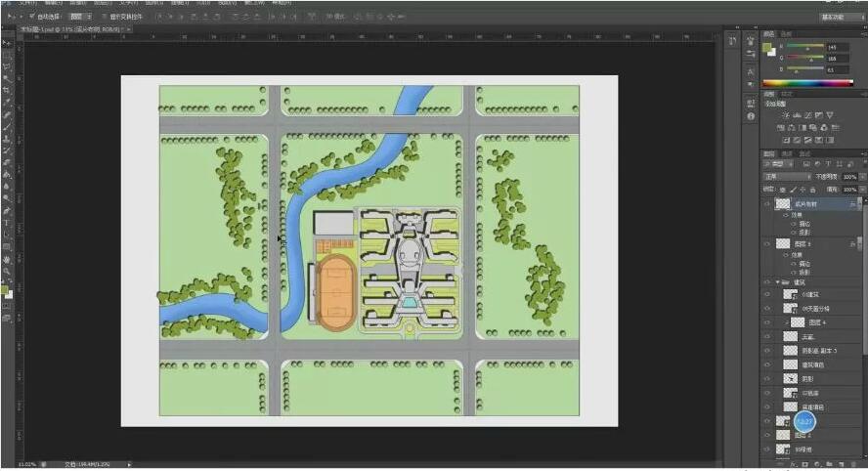Hide the topmost selected layer's visibility eye
The height and width of the screenshot is (471, 868).
click(x=766, y=203)
